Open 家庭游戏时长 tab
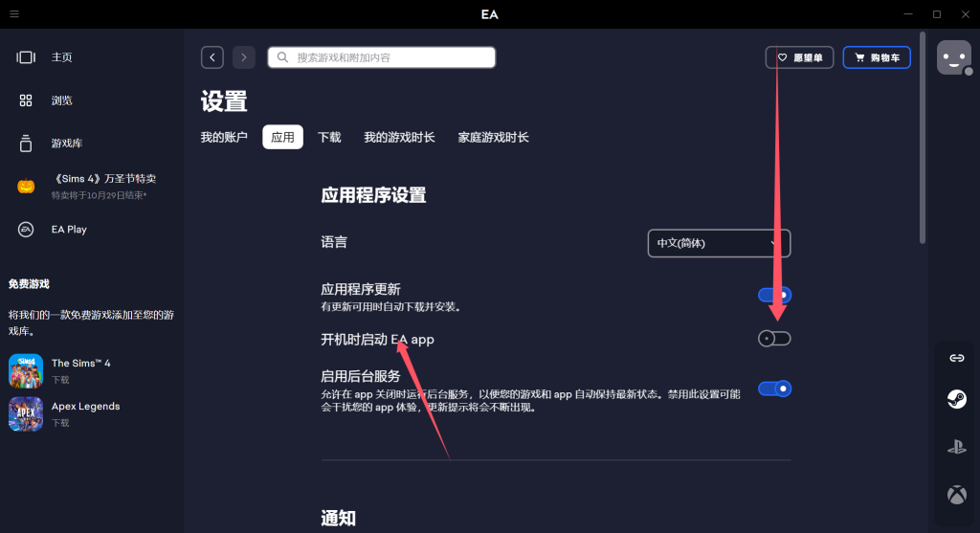Screen dimensions: 980x533 click(x=493, y=137)
